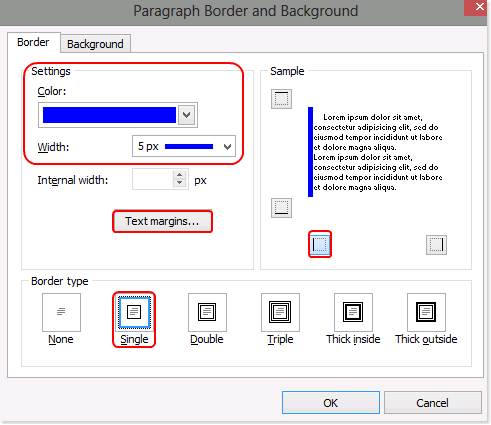Toggle the right border button in Sample
The image size is (491, 425).
coord(436,245)
